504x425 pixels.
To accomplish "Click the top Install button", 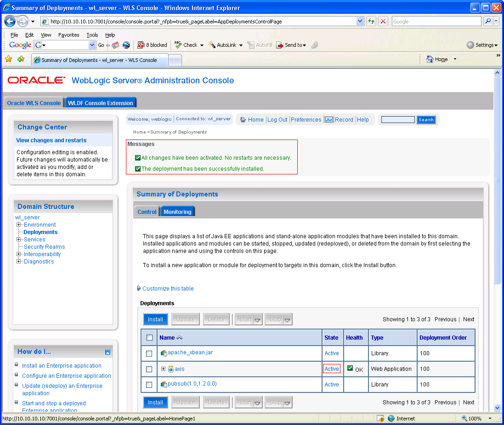I will pos(156,319).
